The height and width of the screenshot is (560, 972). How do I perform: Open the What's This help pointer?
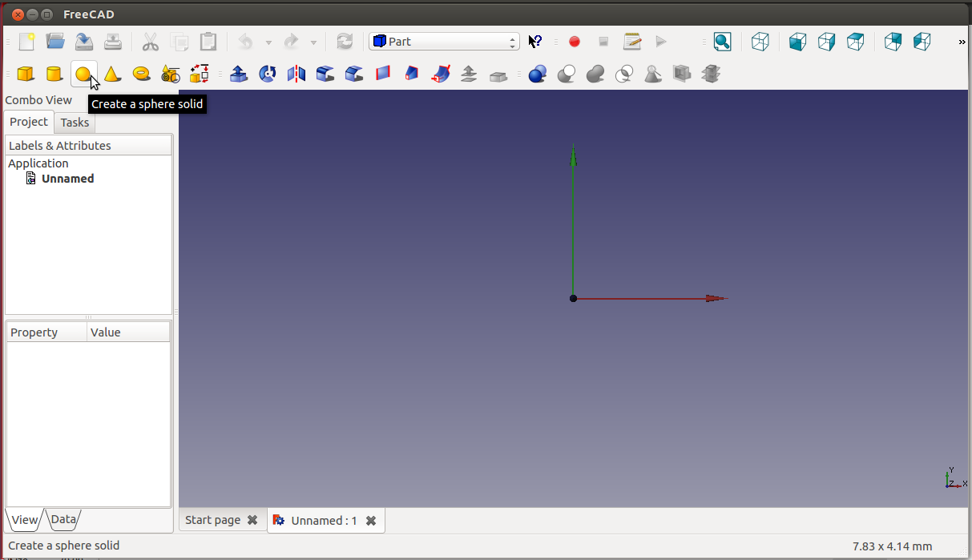[535, 42]
